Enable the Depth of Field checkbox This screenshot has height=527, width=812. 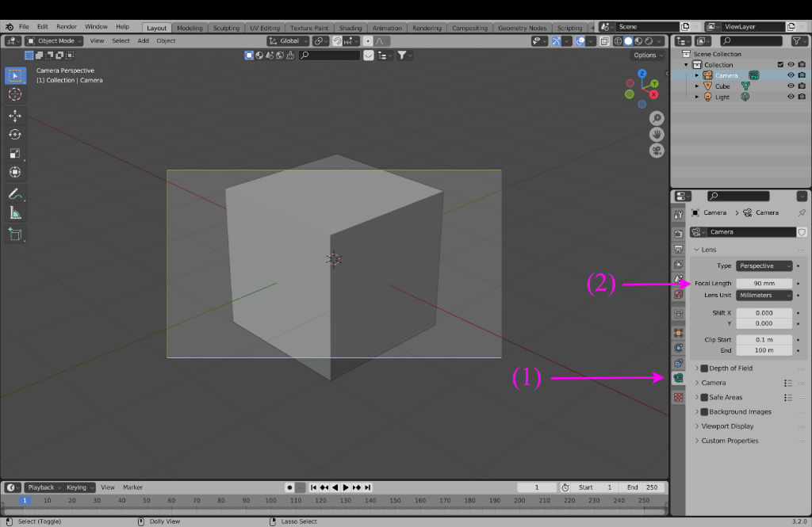pyautogui.click(x=704, y=369)
